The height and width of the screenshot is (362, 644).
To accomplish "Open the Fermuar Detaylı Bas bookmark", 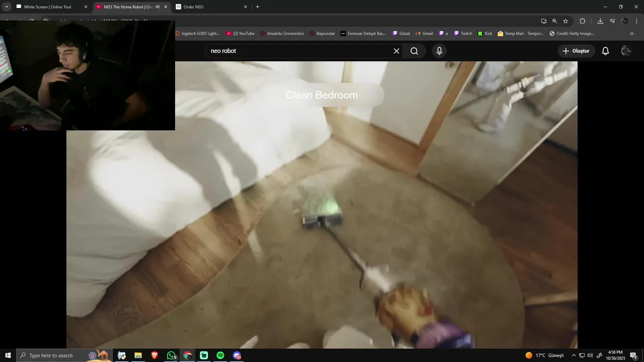I will click(x=363, y=34).
